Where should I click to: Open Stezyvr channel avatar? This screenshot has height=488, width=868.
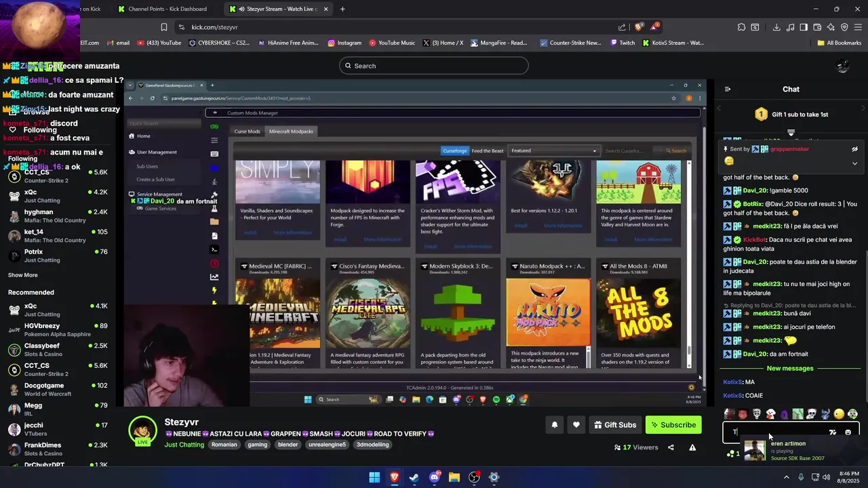[142, 431]
